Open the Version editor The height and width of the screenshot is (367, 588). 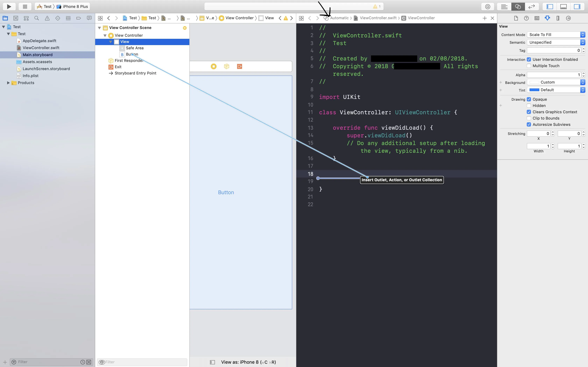531,7
